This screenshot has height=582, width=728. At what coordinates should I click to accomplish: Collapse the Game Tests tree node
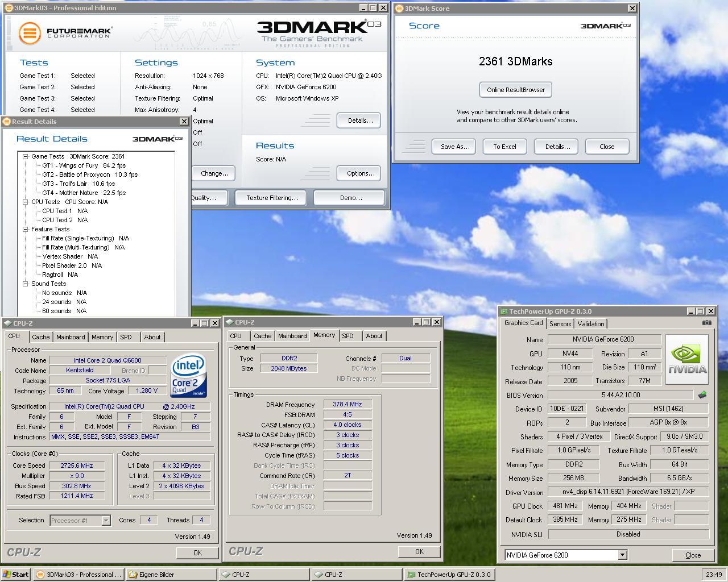pos(26,156)
